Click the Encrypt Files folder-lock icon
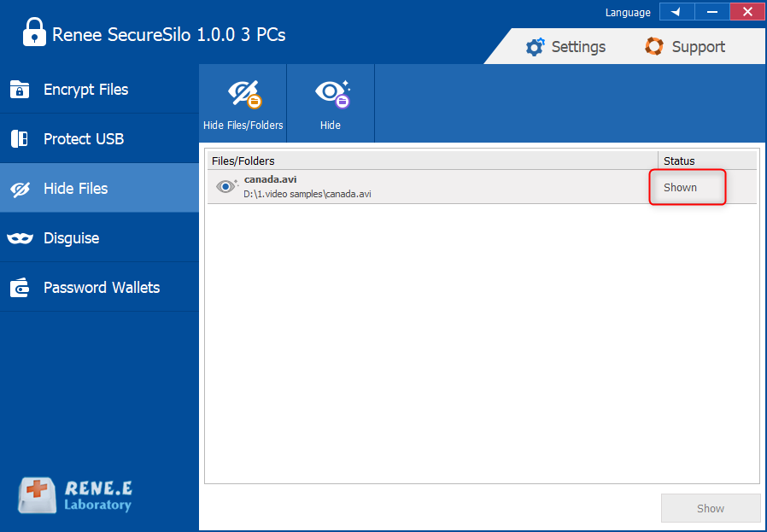The height and width of the screenshot is (532, 767). pyautogui.click(x=20, y=90)
